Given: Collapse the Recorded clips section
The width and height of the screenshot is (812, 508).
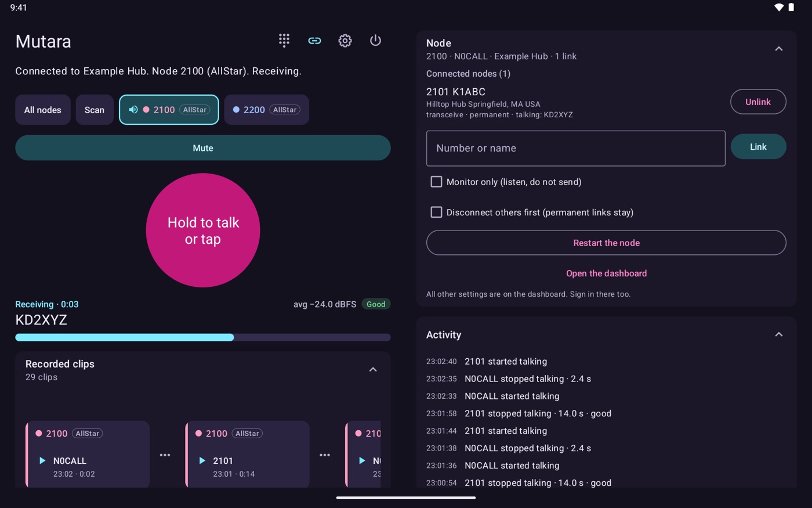Looking at the screenshot, I should coord(373,369).
